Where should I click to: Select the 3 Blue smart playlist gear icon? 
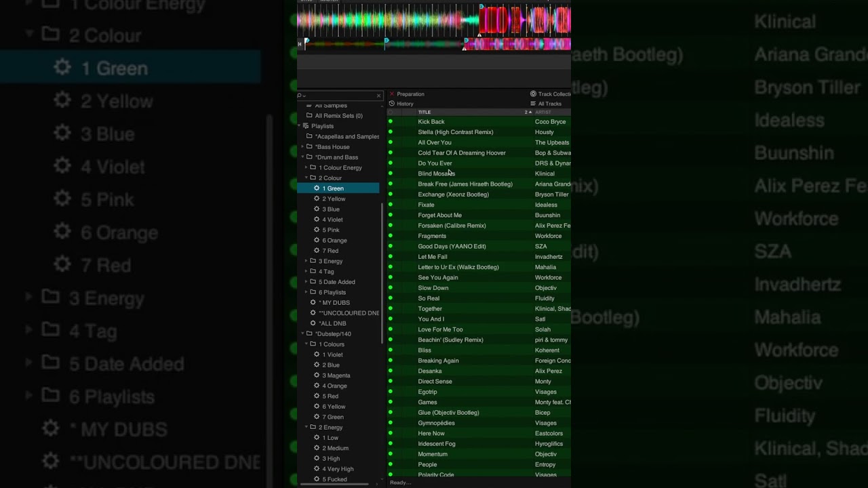pyautogui.click(x=317, y=209)
